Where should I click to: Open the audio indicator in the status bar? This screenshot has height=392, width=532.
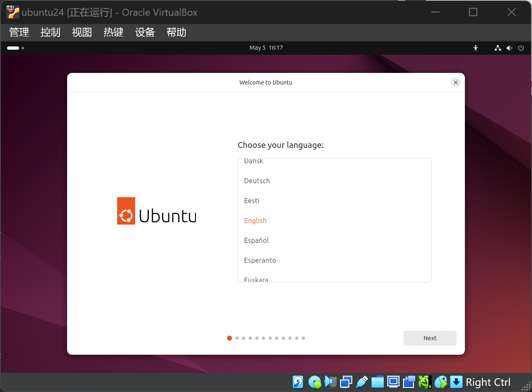click(331, 382)
